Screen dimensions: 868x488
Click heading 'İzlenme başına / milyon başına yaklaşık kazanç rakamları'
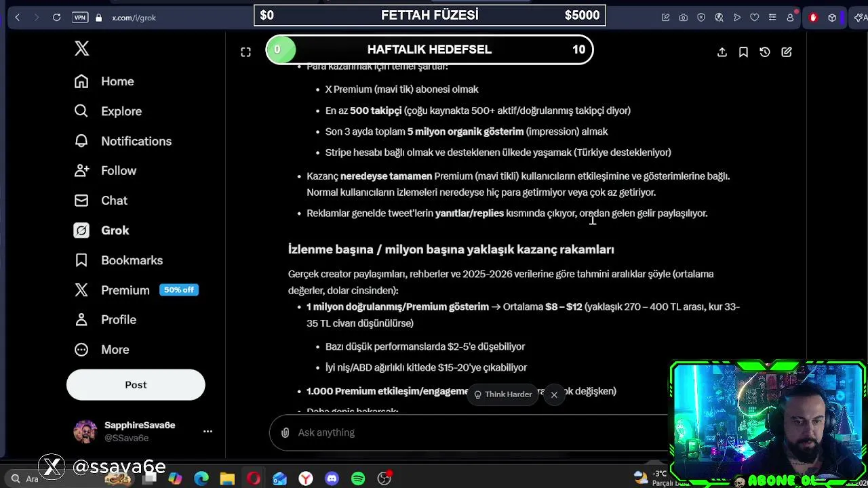[x=451, y=249]
